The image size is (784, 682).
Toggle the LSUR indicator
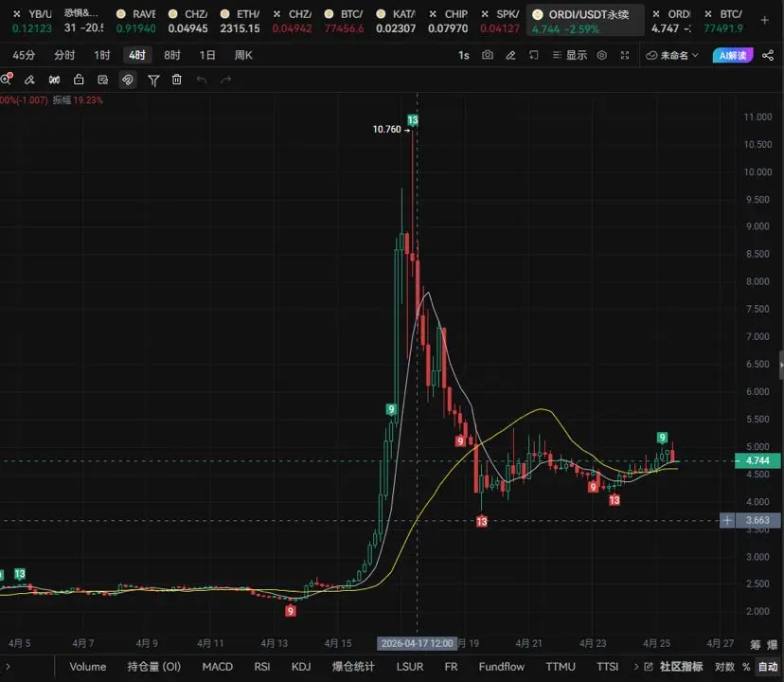pos(409,667)
